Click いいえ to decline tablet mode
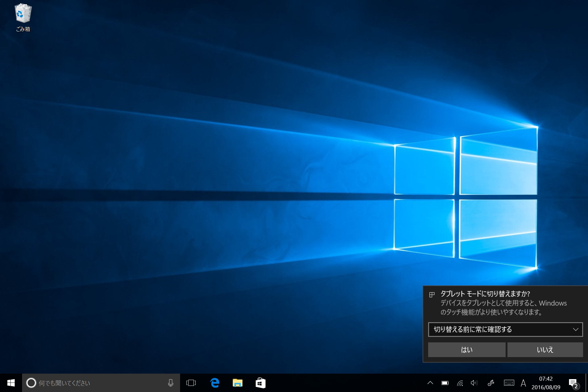 point(545,350)
